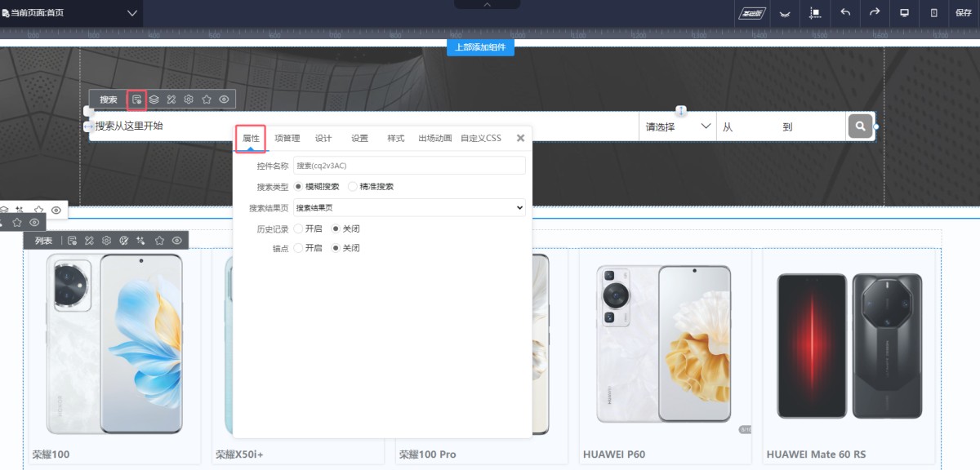Click the guide-lines alignment icon in top bar
This screenshot has width=980, height=470.
[x=815, y=13]
